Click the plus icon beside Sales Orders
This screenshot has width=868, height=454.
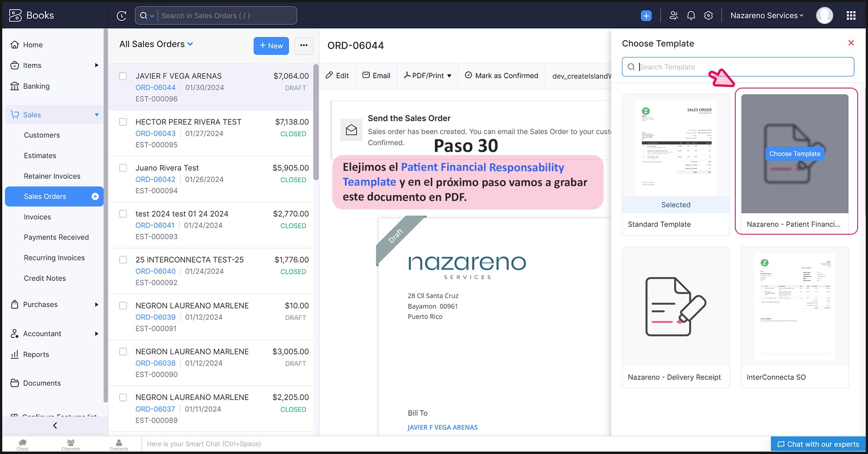click(95, 196)
